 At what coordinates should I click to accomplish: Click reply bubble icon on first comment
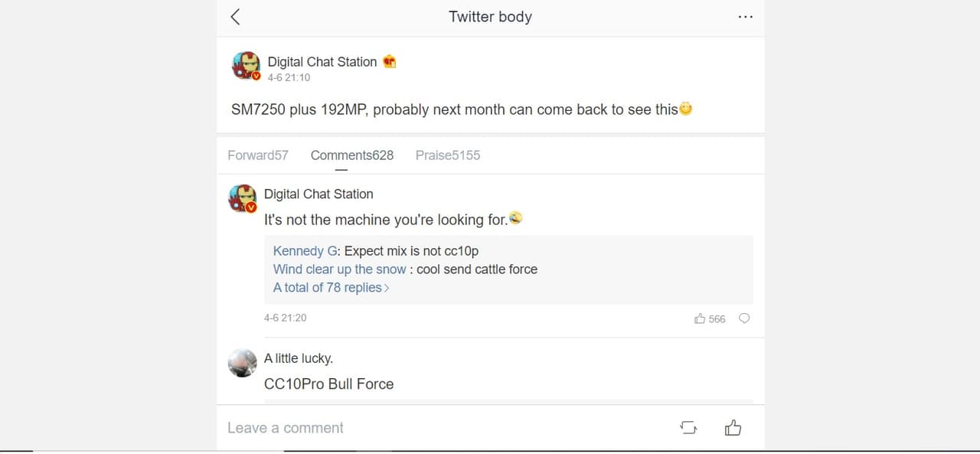pos(743,318)
